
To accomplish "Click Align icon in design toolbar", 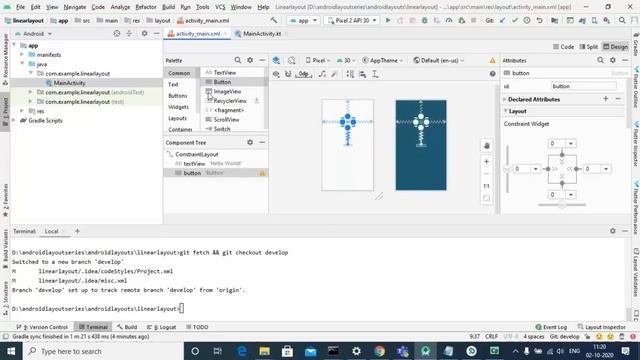I will point(362,74).
